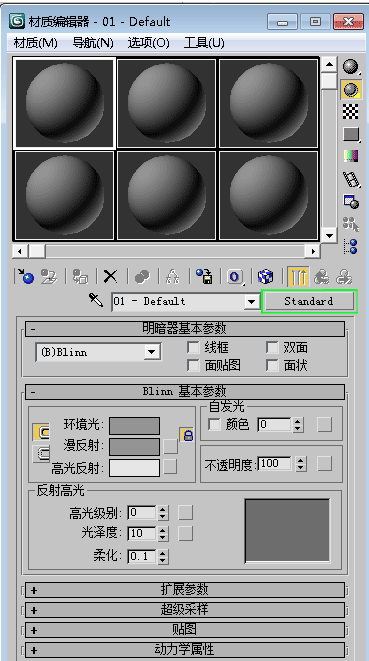This screenshot has height=661, width=369.
Task: Click the Standard material type button
Action: pyautogui.click(x=309, y=301)
